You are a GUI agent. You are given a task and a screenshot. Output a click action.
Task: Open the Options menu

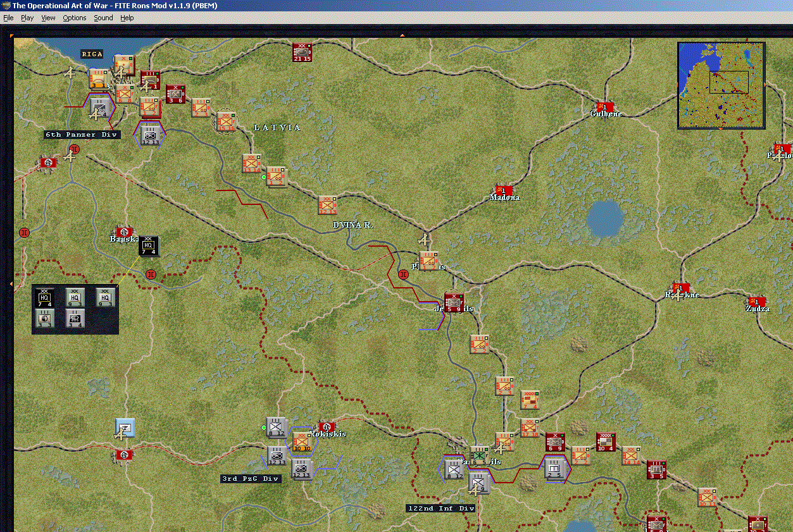74,18
